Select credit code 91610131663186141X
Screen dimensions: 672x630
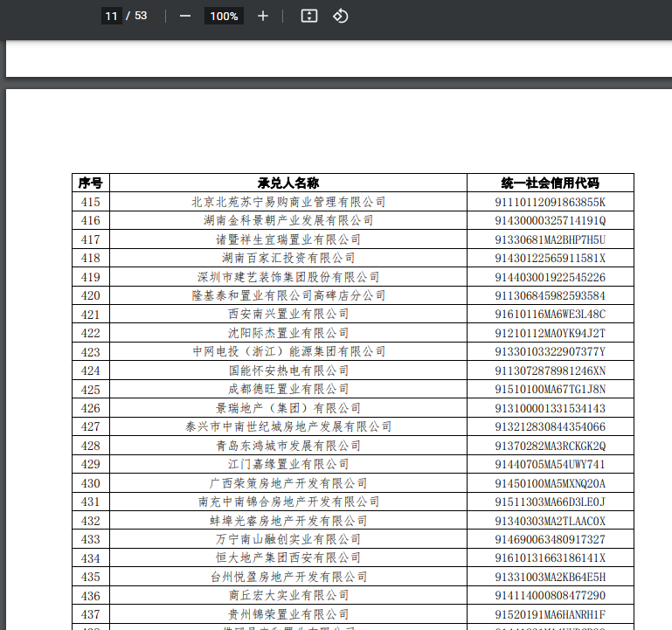coord(551,557)
